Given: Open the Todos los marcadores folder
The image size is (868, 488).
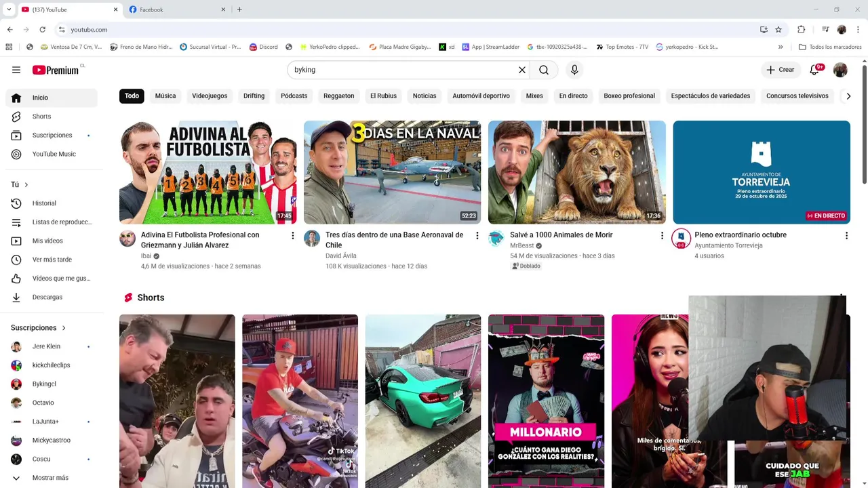Looking at the screenshot, I should (x=830, y=47).
